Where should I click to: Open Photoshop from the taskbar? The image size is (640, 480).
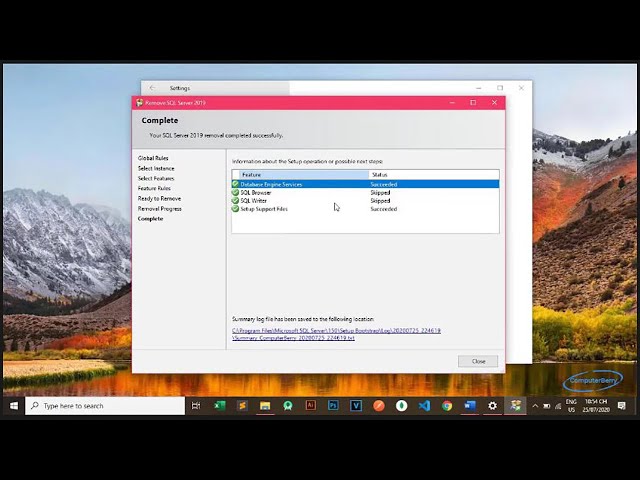click(x=333, y=406)
